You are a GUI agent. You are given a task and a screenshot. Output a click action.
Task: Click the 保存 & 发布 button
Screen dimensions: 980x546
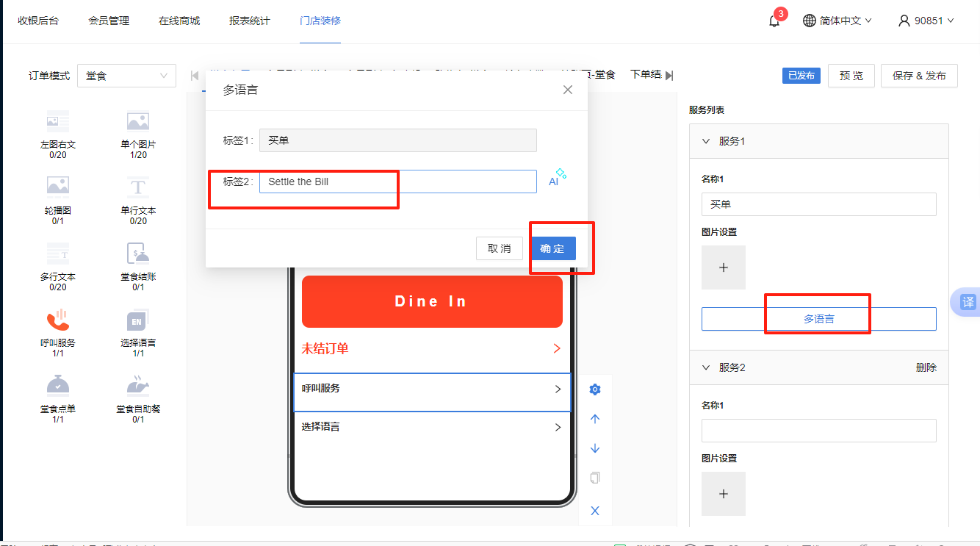pos(919,76)
